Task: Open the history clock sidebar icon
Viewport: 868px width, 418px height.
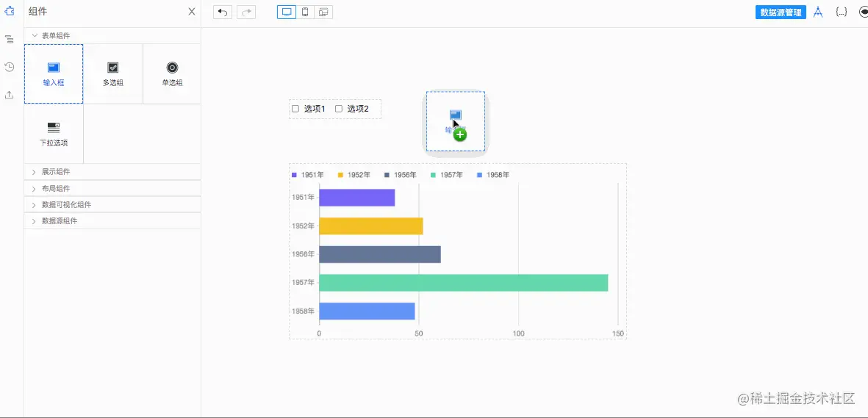Action: click(10, 68)
